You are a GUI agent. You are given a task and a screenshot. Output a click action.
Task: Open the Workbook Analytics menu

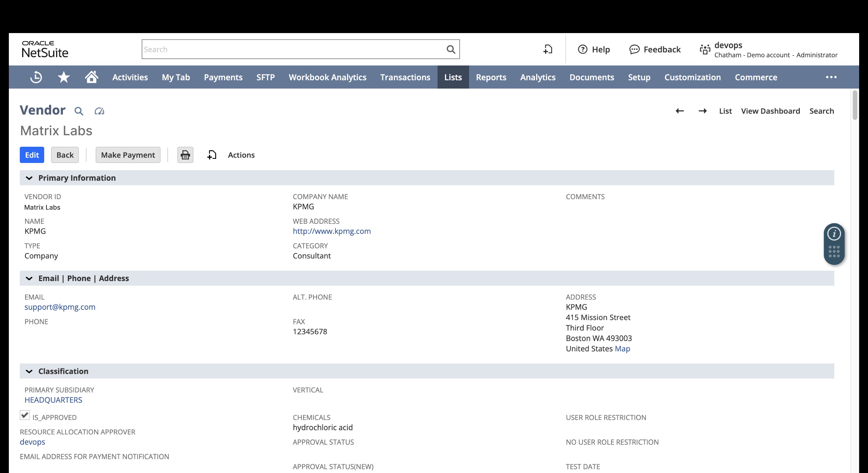pos(327,77)
